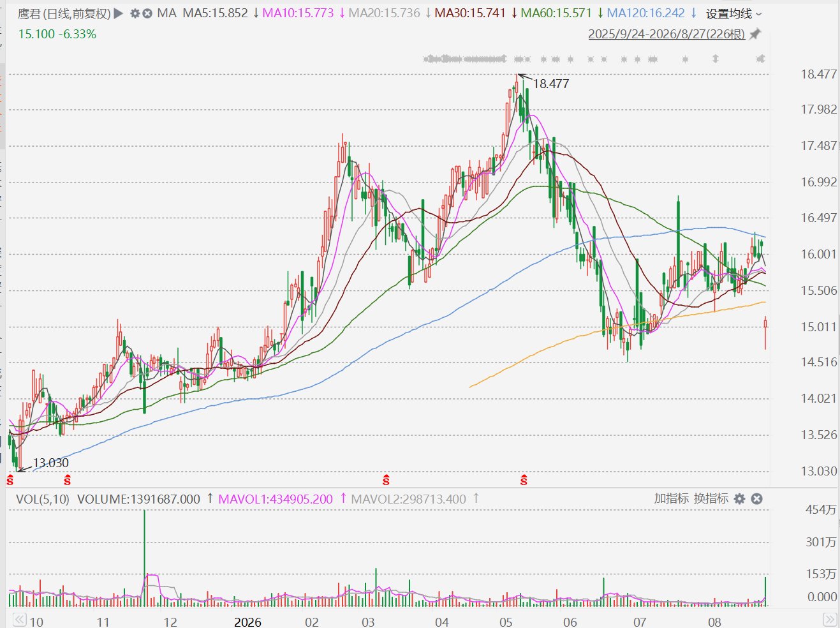This screenshot has width=840, height=628.
Task: Select the MA5:15.852 value
Action: [216, 13]
